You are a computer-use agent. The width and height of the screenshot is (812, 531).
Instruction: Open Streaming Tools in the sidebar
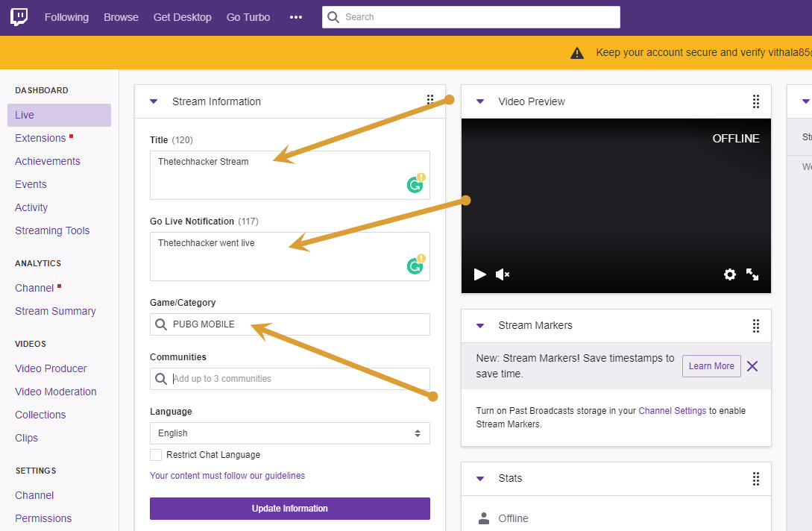pos(52,230)
